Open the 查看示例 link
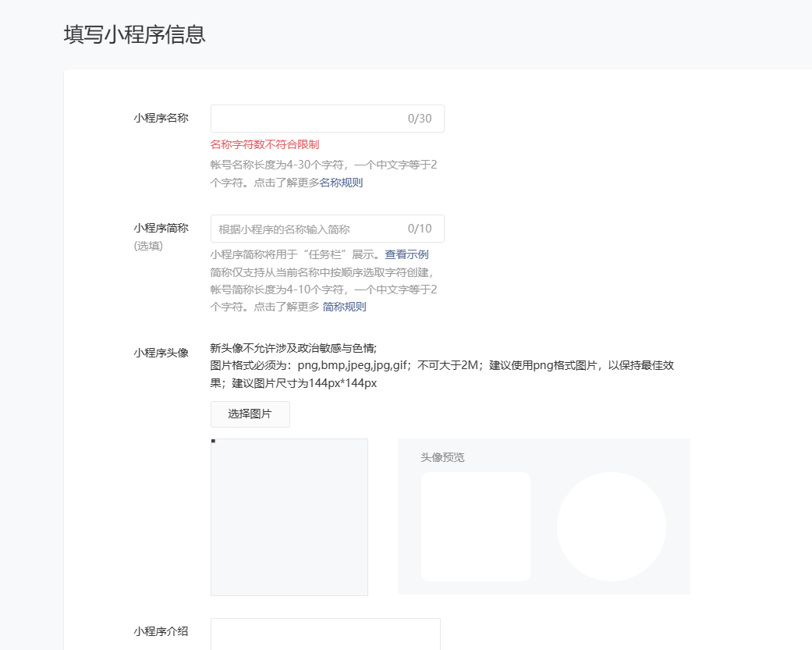Image resolution: width=812 pixels, height=650 pixels. coord(406,254)
